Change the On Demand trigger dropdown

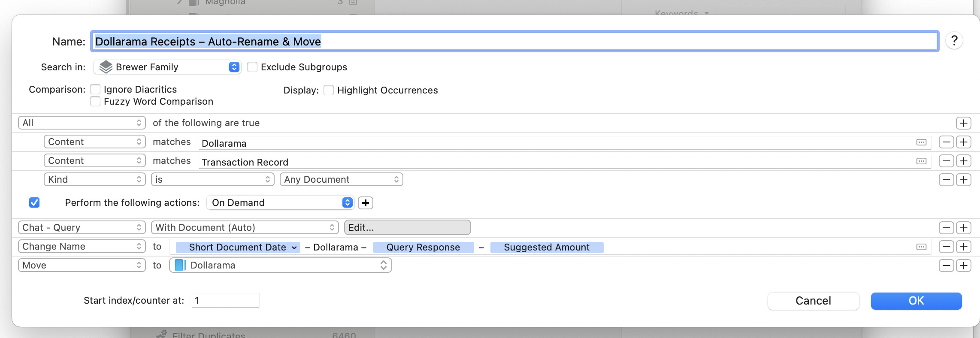tap(280, 202)
